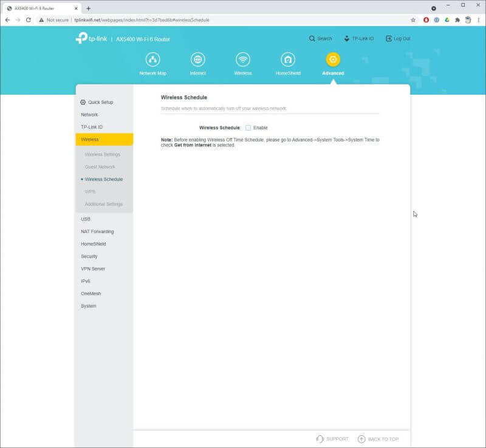Screen dimensions: 486x448
Task: Click the Log Out text link
Action: 402,38
